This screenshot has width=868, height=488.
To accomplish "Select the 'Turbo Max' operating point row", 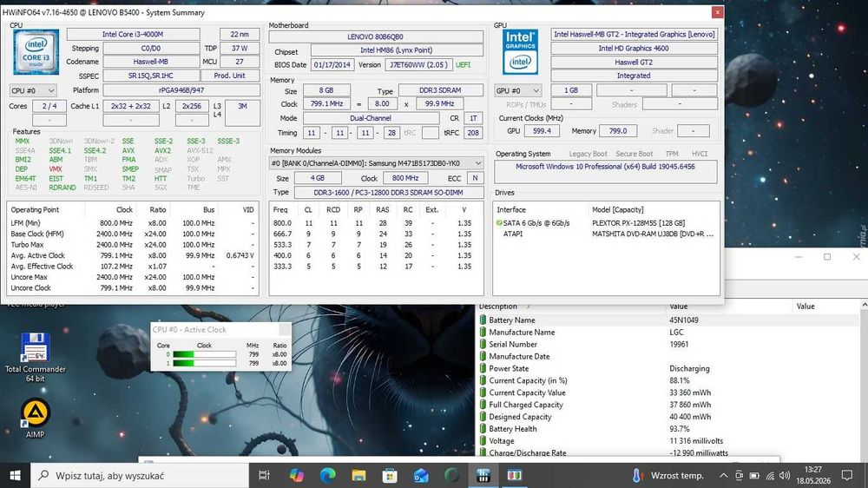I will tap(132, 244).
